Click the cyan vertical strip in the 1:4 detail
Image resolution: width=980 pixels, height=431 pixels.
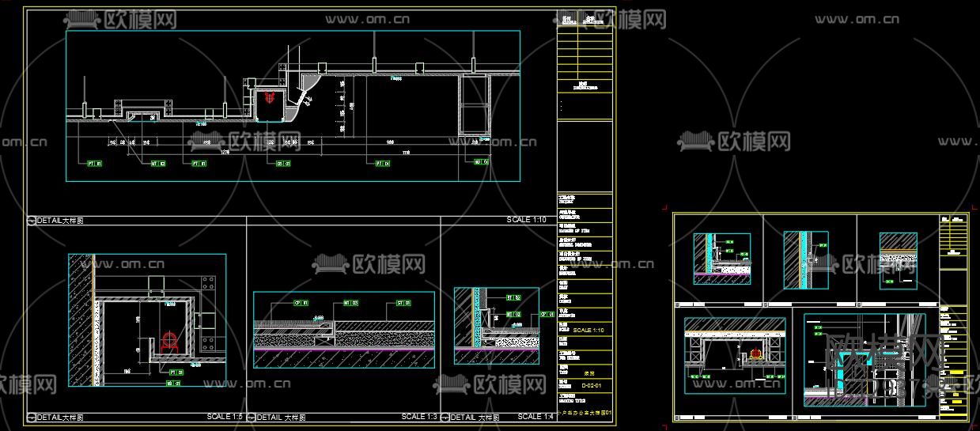476,316
